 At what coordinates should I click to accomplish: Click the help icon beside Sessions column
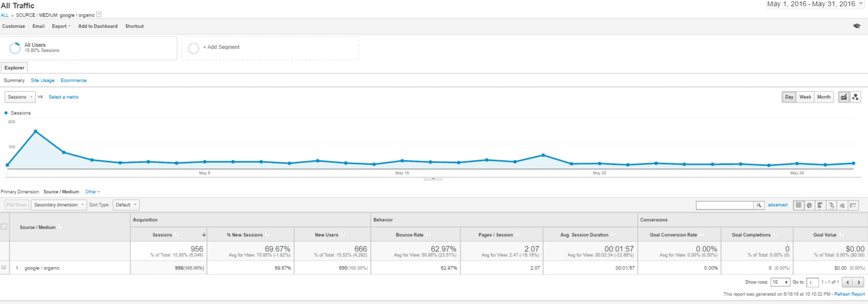[x=177, y=234]
